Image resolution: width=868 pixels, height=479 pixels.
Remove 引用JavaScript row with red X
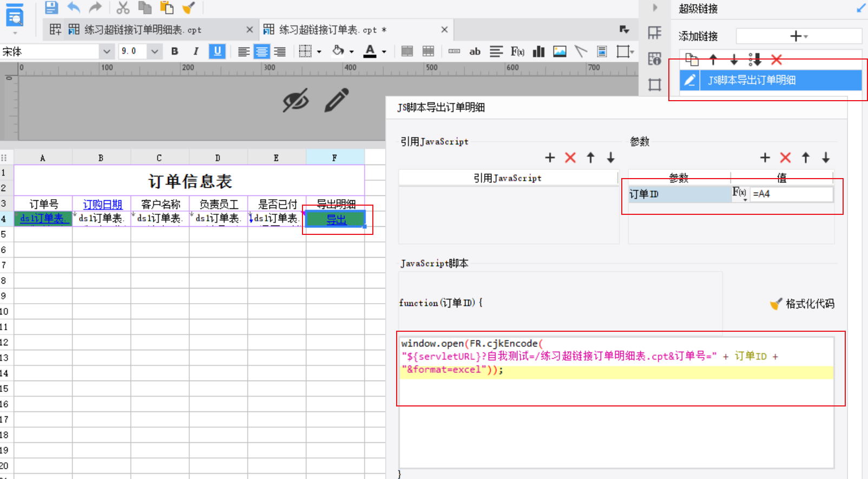[x=570, y=158]
